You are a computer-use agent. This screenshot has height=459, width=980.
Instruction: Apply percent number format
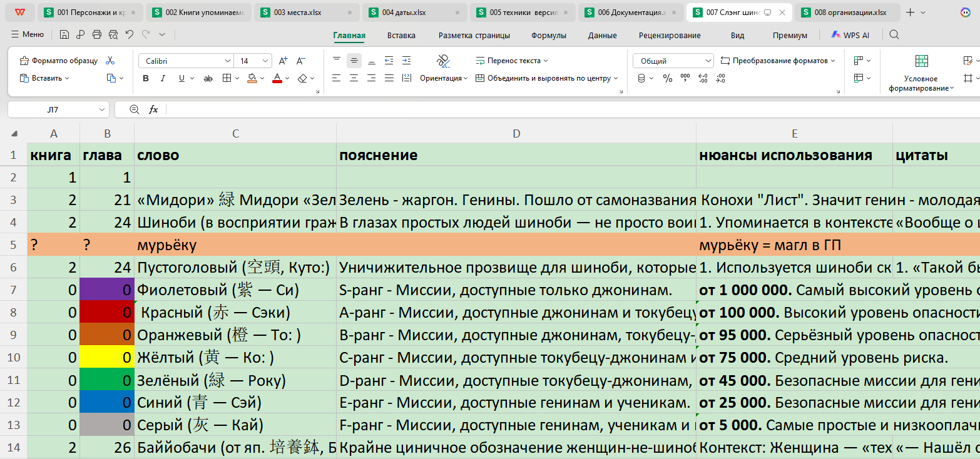point(668,78)
